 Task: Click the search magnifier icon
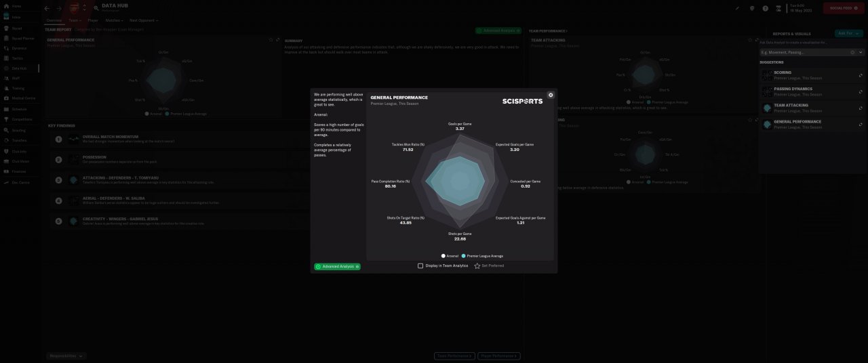96,8
